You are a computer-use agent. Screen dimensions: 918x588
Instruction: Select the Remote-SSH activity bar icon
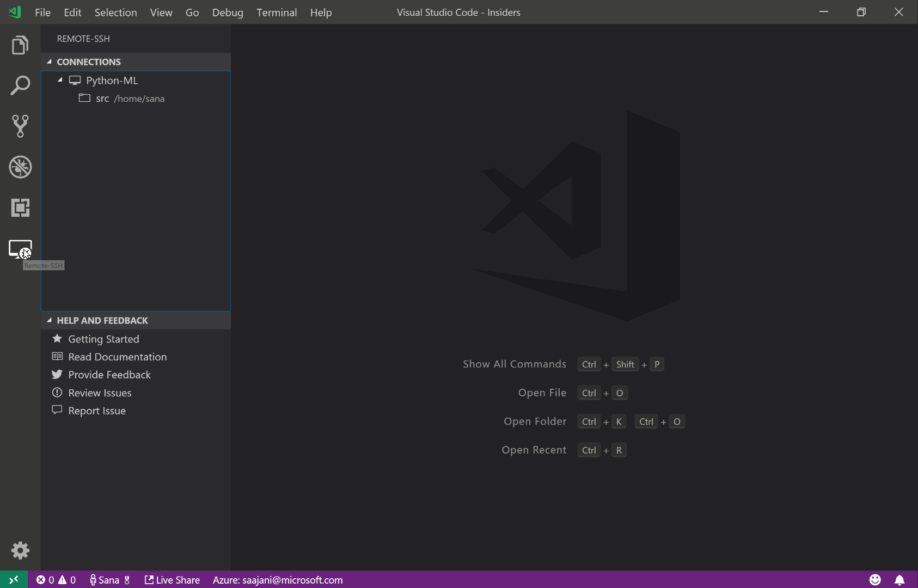20,248
